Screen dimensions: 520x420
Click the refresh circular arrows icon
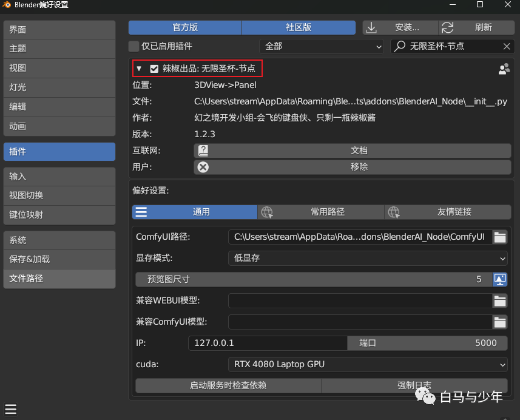pyautogui.click(x=447, y=27)
